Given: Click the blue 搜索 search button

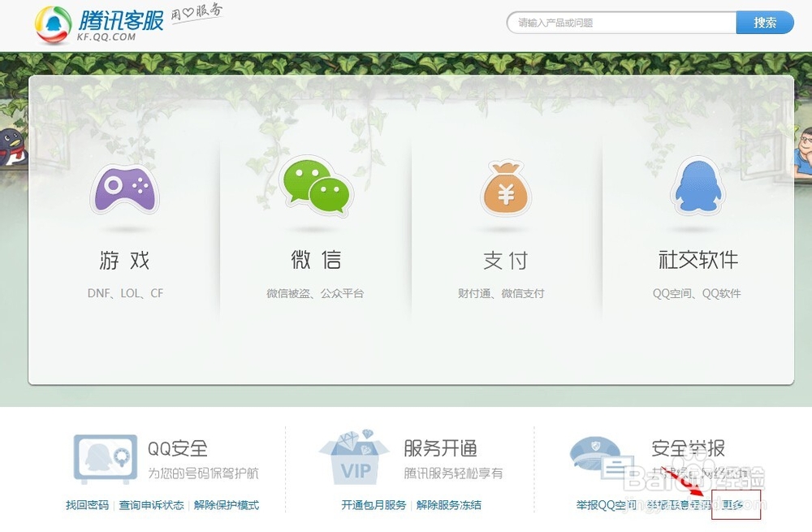Looking at the screenshot, I should (765, 23).
